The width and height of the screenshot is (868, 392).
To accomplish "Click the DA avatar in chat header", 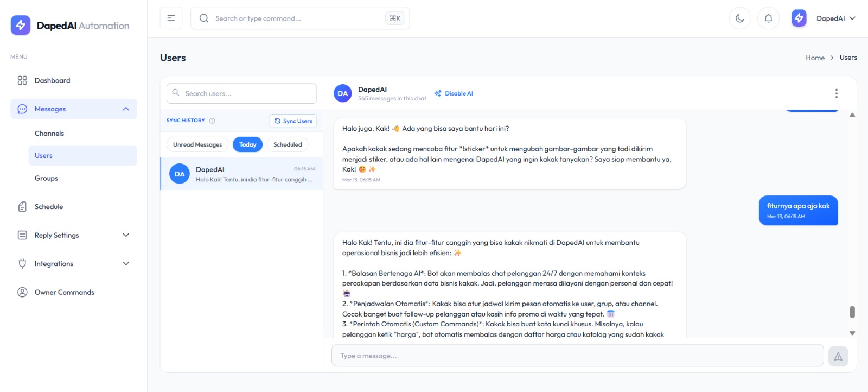I will 343,93.
